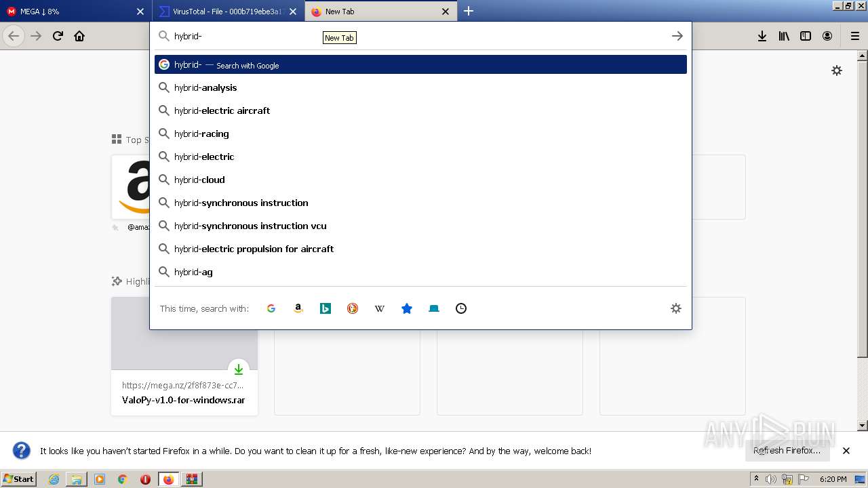Search this time with DuckDuckGo
The height and width of the screenshot is (488, 868).
coord(353,308)
